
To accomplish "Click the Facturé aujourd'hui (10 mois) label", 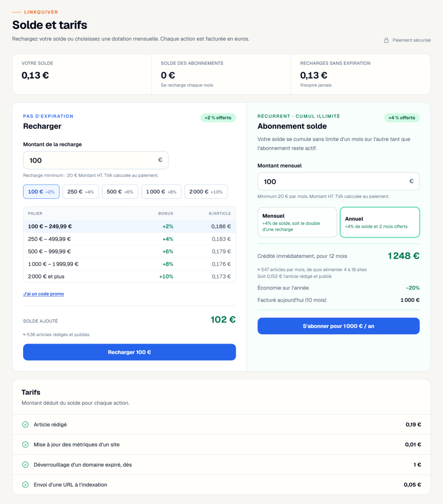I will click(292, 300).
